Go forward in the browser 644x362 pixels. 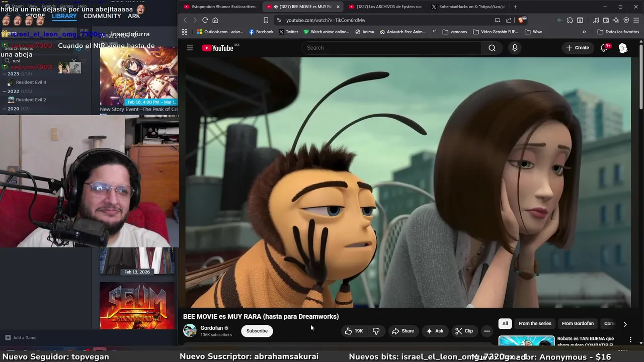pos(195,20)
